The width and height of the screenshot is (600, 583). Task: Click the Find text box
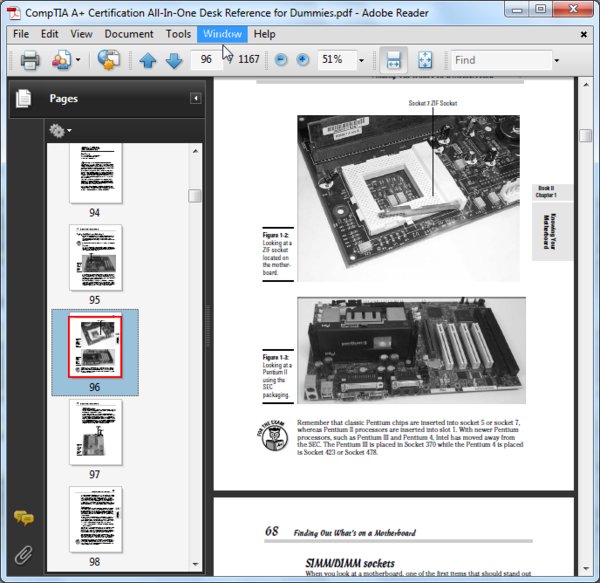502,60
